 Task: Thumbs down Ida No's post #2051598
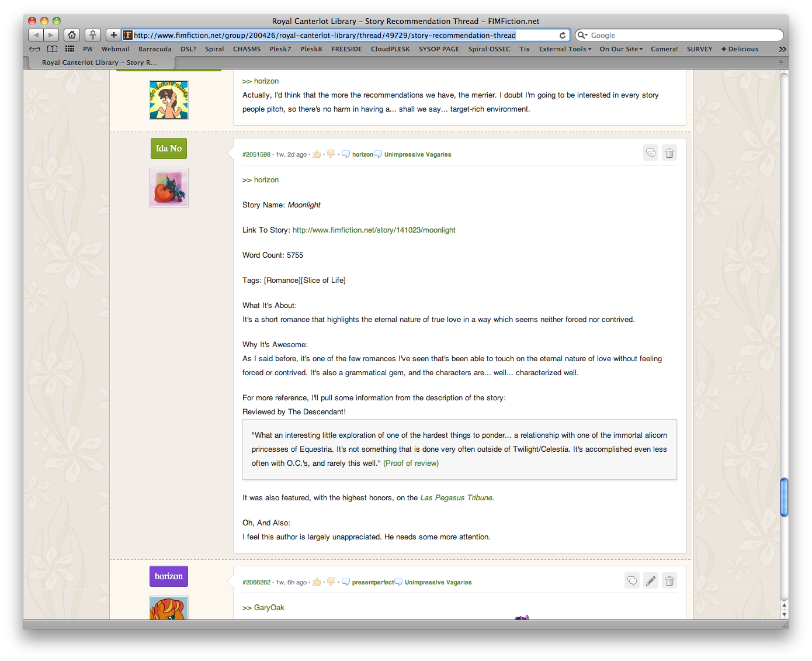coord(331,154)
